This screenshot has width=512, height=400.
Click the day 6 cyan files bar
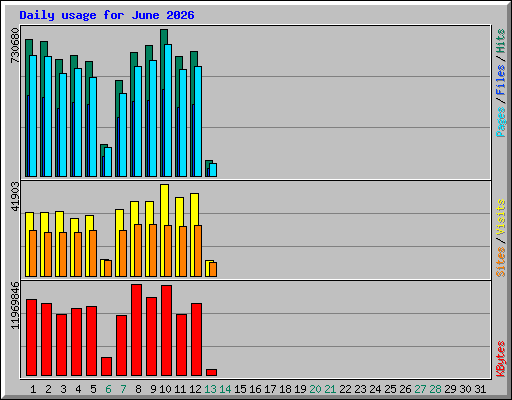[x=108, y=162]
